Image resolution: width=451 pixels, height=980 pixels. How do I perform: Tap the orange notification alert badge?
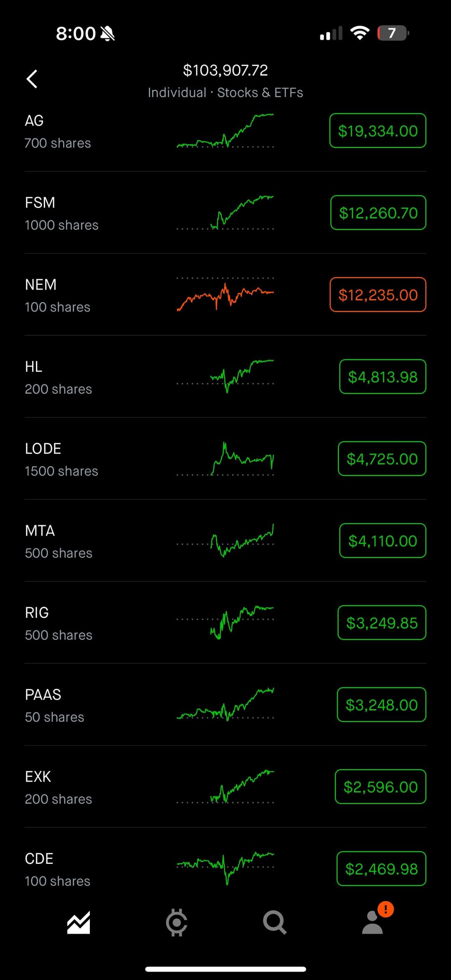coord(385,909)
